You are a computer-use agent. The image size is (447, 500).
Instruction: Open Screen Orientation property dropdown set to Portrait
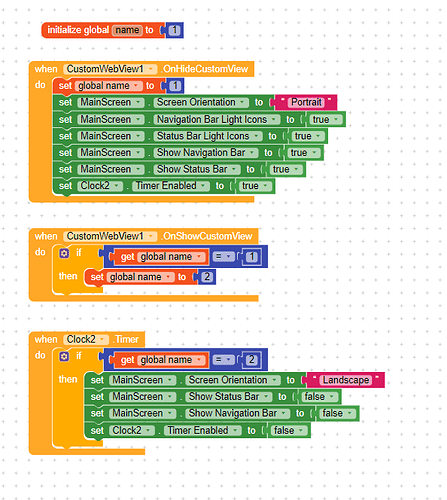(201, 102)
